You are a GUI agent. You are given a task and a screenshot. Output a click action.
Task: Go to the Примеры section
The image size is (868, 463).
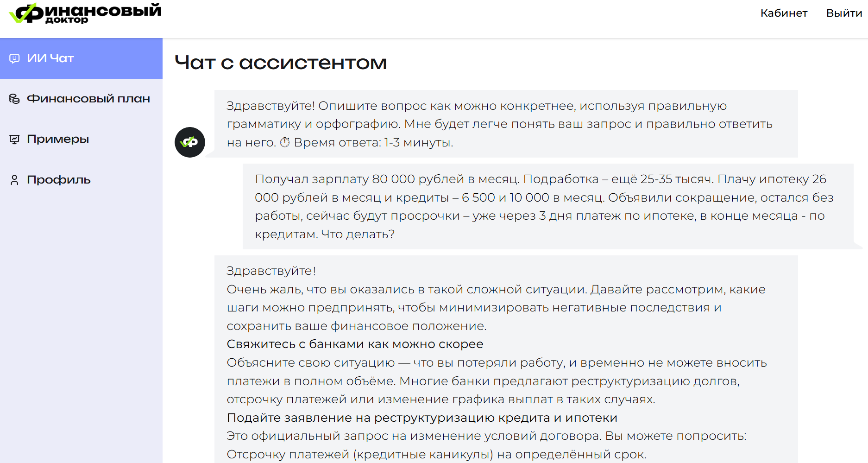click(x=58, y=139)
